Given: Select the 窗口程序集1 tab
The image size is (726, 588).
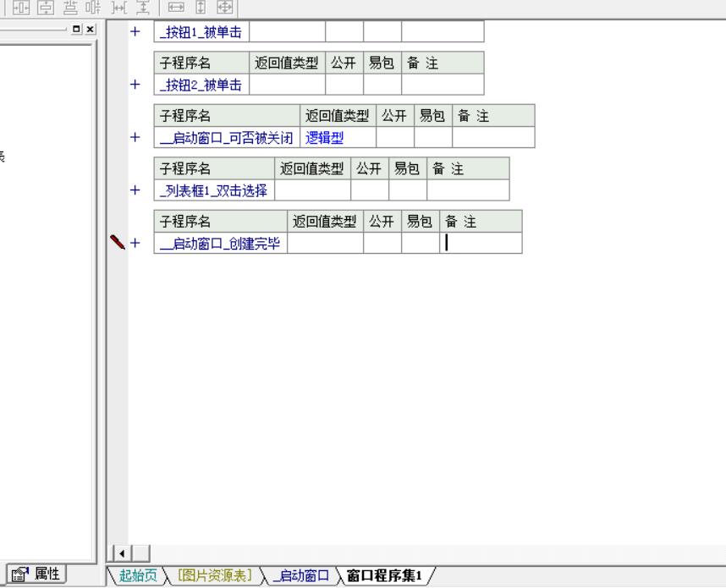Looking at the screenshot, I should click(384, 575).
